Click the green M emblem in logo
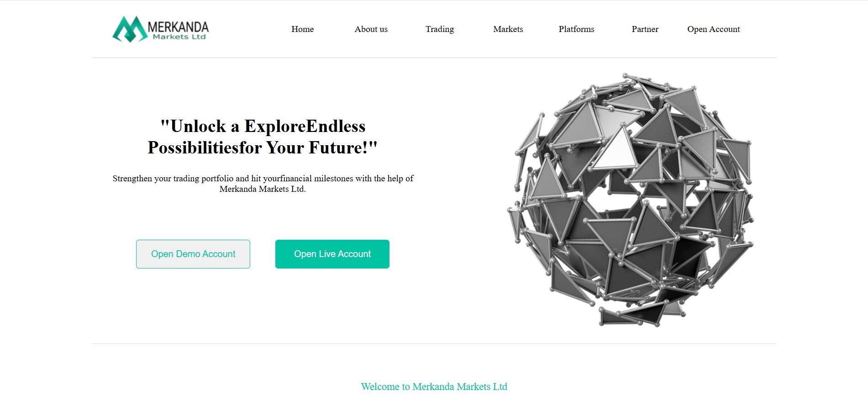 pyautogui.click(x=130, y=29)
